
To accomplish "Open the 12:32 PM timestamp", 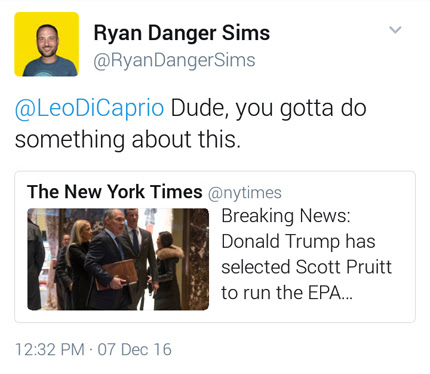I will pyautogui.click(x=50, y=350).
